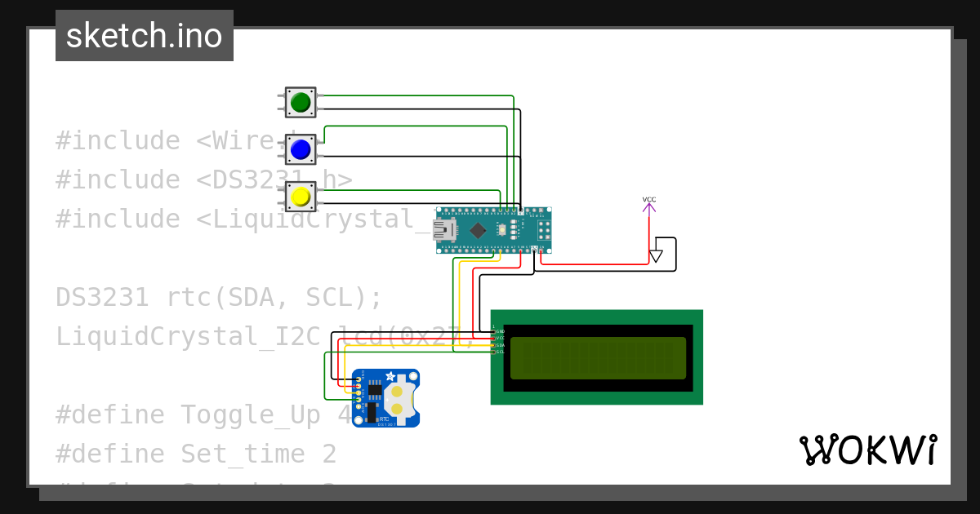Select the blue DS1307 RTC module
This screenshot has height=514, width=980.
point(385,397)
